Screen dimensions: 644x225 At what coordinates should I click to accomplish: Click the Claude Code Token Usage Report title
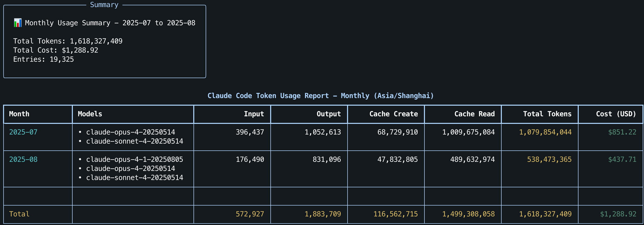(x=320, y=96)
